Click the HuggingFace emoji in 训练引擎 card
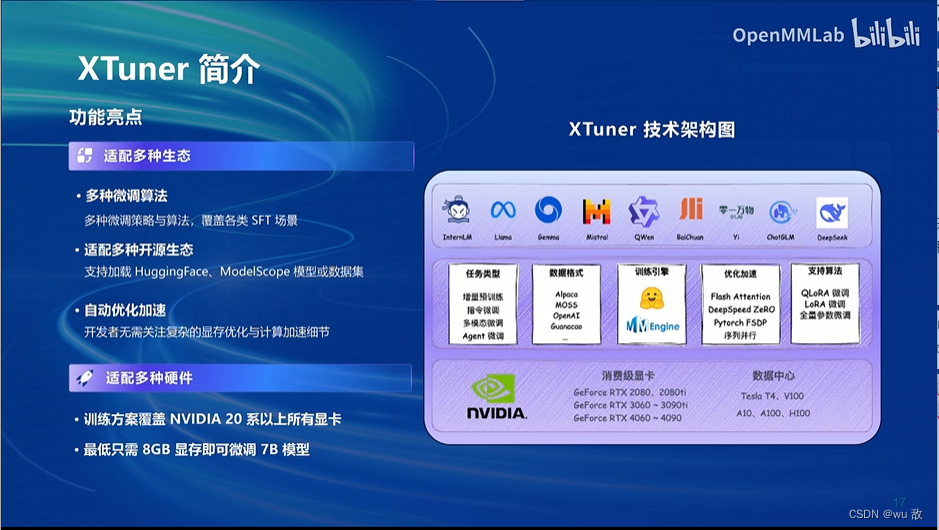939x530 pixels. pos(652,298)
